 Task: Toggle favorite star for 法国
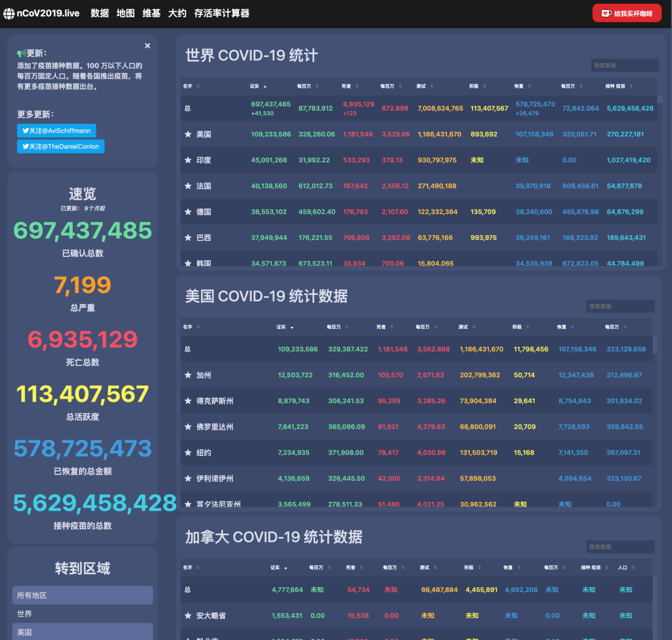pos(188,186)
